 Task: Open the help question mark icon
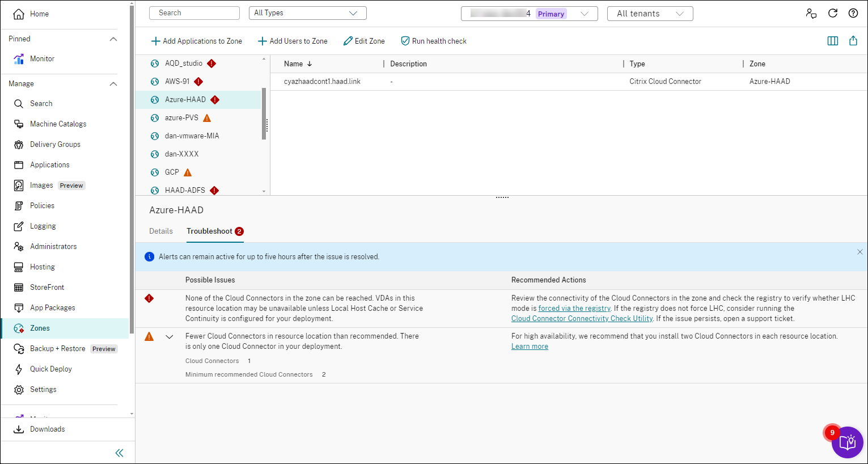point(853,13)
